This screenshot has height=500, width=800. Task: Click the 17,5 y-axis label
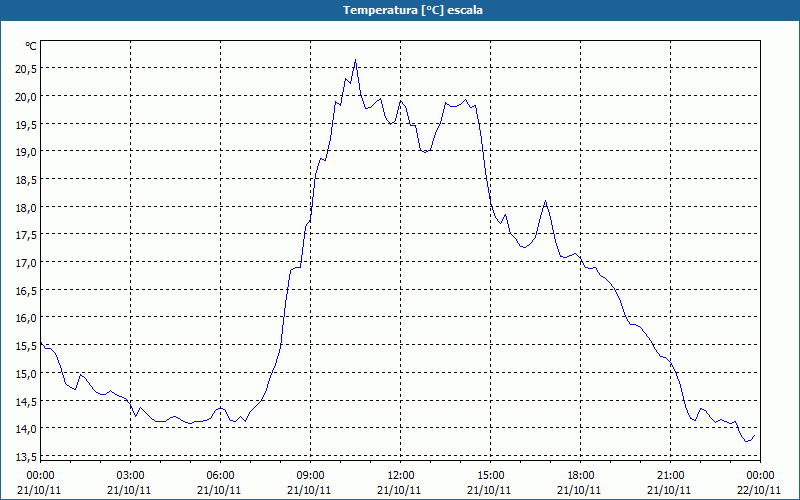(x=26, y=235)
